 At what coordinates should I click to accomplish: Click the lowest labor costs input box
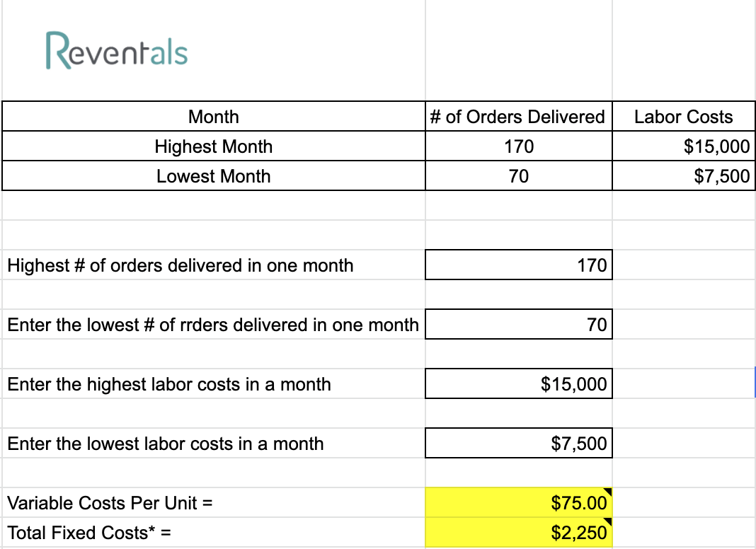[x=518, y=444]
